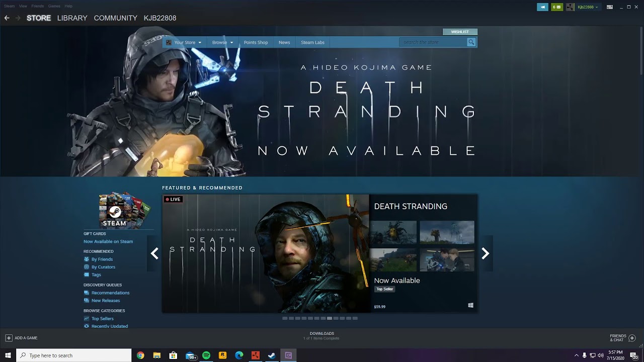Viewport: 644px width, 362px height.
Task: Open Spotify from the taskbar
Action: [206, 355]
